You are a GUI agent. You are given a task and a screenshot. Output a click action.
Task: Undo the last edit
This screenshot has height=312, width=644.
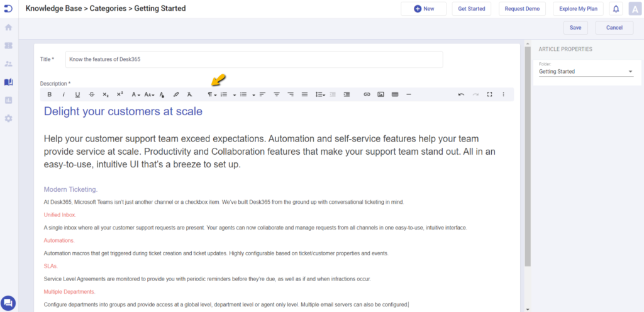click(x=461, y=94)
